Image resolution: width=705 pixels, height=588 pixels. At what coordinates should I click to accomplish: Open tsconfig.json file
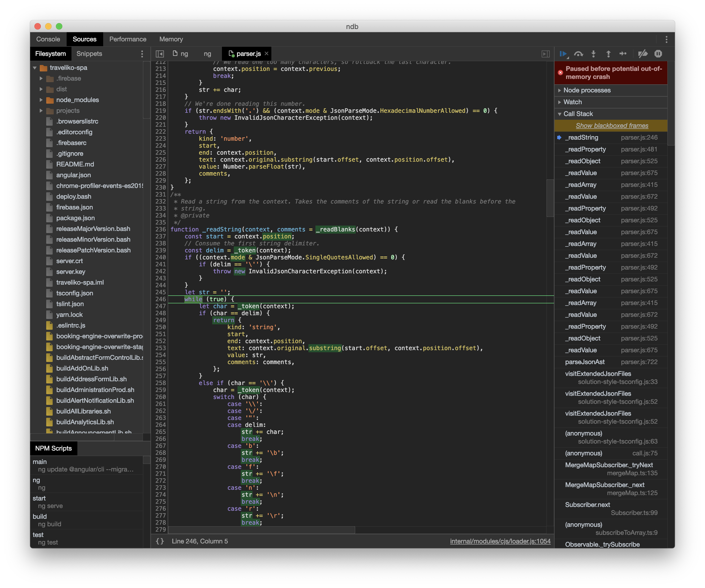point(74,293)
